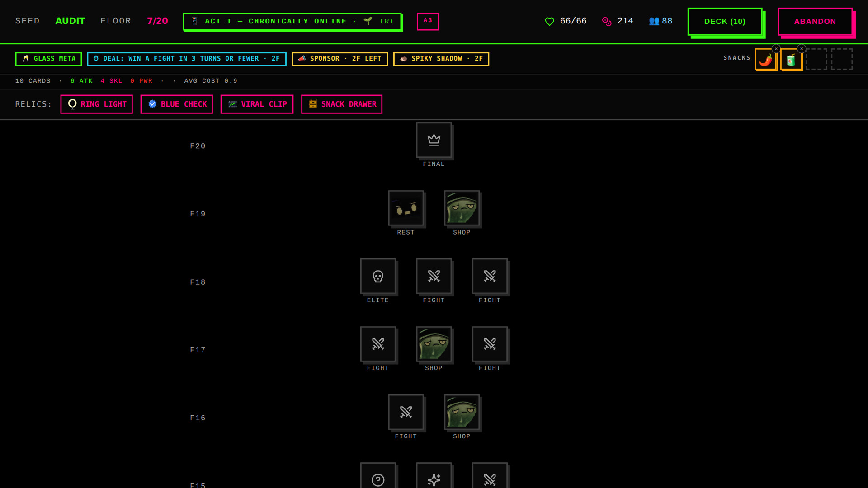Click the Abandon run button

(x=815, y=21)
